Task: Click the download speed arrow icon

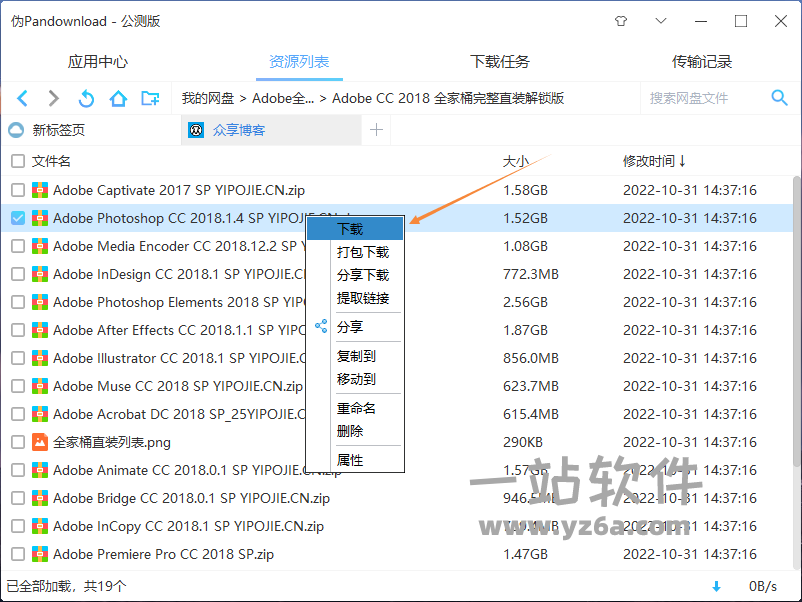Action: coord(717,586)
